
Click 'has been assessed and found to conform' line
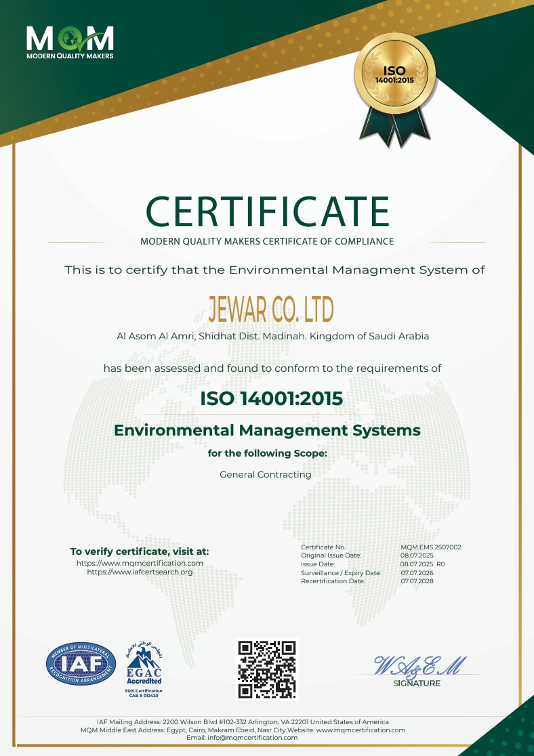tap(272, 369)
